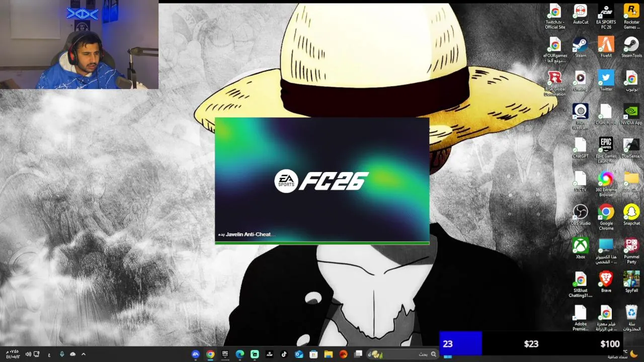Open the AutoCut desktop icon
The width and height of the screenshot is (644, 362).
click(581, 15)
